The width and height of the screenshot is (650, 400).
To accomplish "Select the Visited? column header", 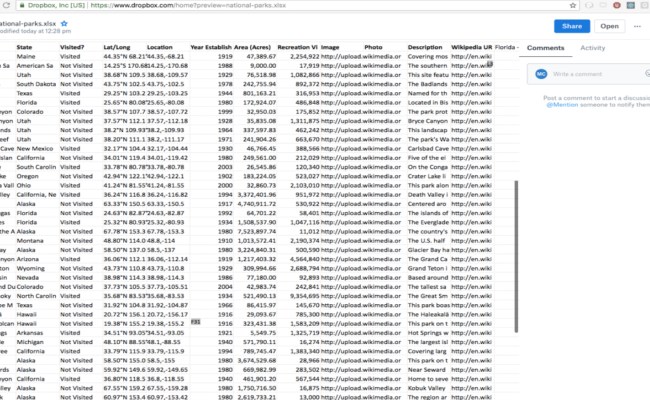I will click(x=72, y=47).
